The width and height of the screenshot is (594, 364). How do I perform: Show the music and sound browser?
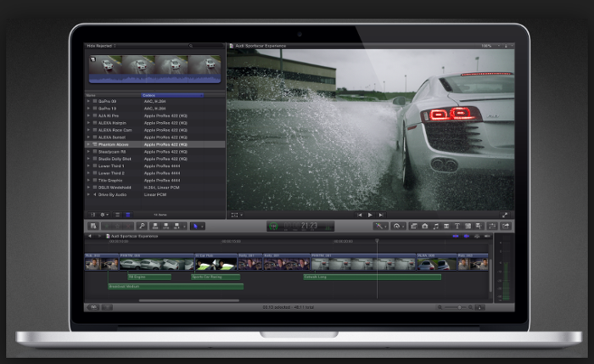pyautogui.click(x=436, y=226)
